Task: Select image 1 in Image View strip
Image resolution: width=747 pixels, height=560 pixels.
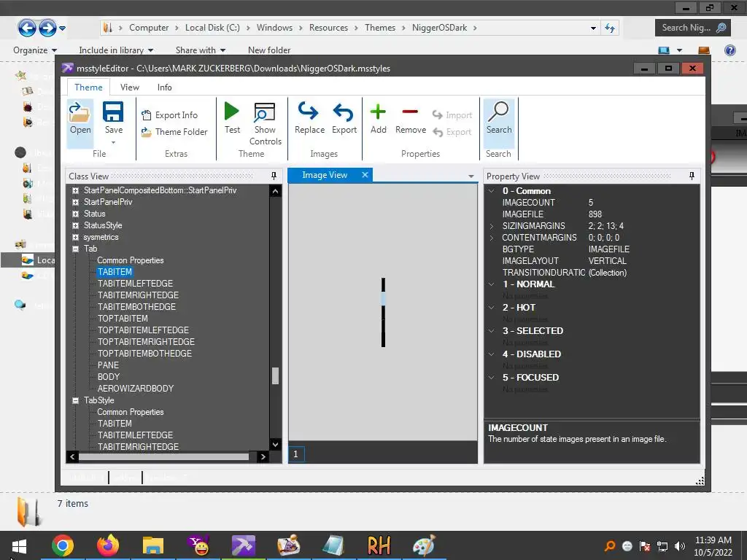Action: [296, 454]
